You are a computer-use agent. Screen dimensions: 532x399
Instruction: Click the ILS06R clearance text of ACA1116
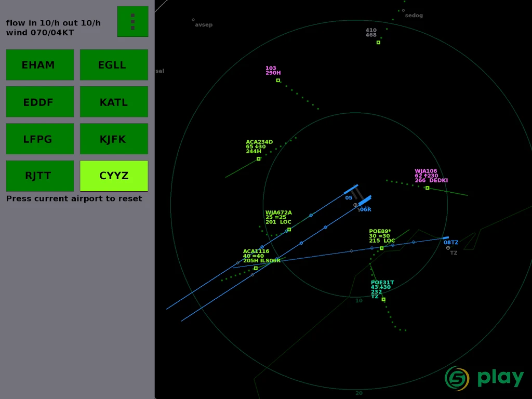pyautogui.click(x=270, y=261)
